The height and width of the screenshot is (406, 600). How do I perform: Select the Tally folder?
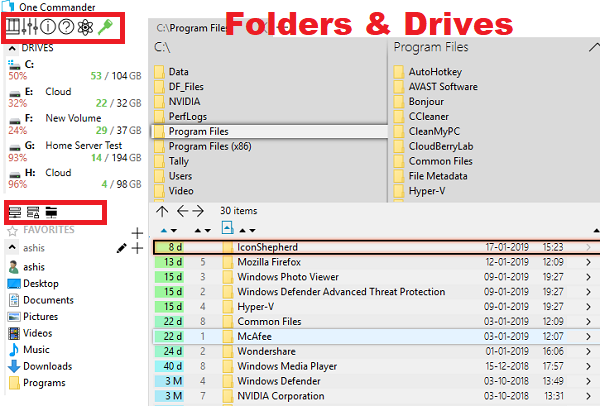(x=171, y=161)
